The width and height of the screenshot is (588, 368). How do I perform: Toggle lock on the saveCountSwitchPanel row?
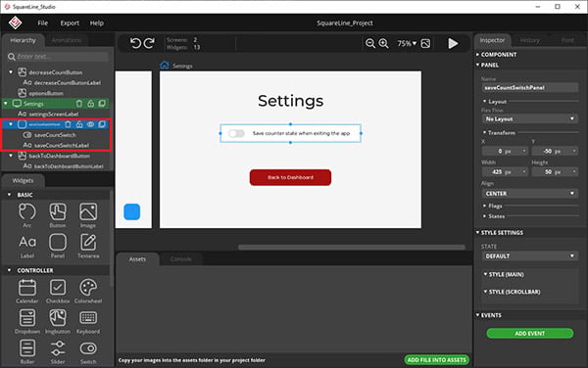tap(79, 124)
